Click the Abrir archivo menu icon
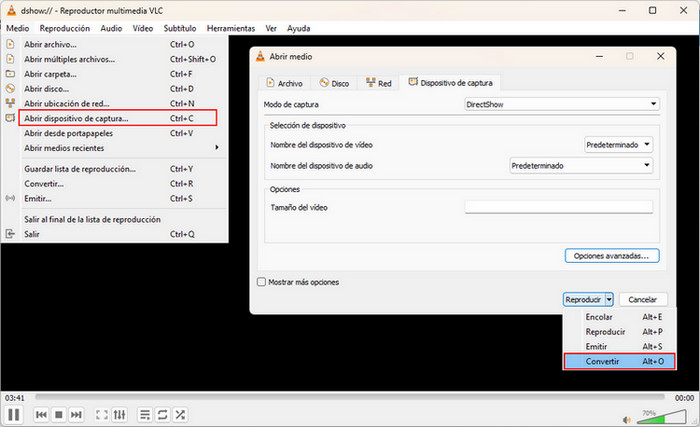This screenshot has width=700, height=427. pos(10,44)
